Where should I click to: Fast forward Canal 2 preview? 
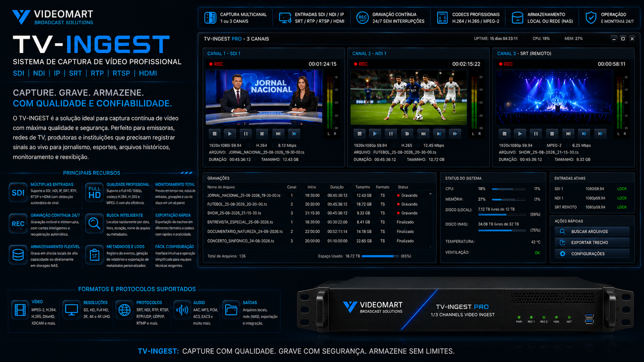click(x=455, y=134)
